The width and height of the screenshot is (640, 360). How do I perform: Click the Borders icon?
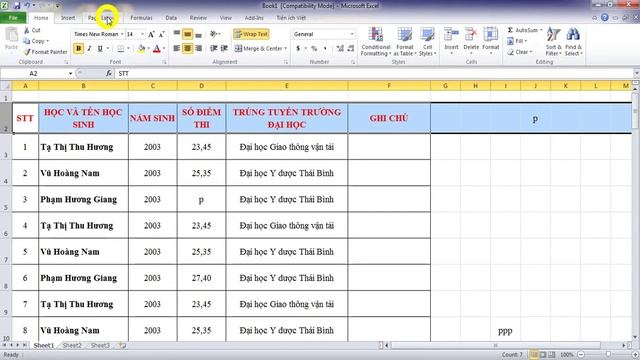click(120, 49)
